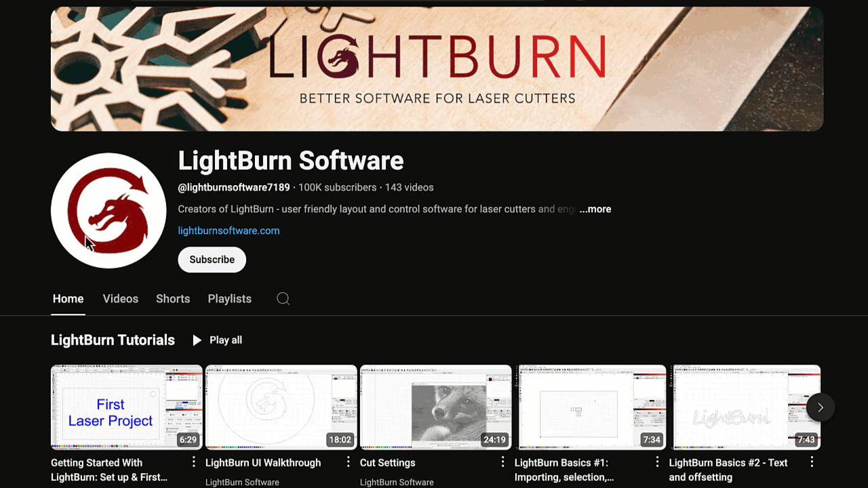Open the Cut Settings fox thumbnail
This screenshot has width=868, height=488.
435,407
